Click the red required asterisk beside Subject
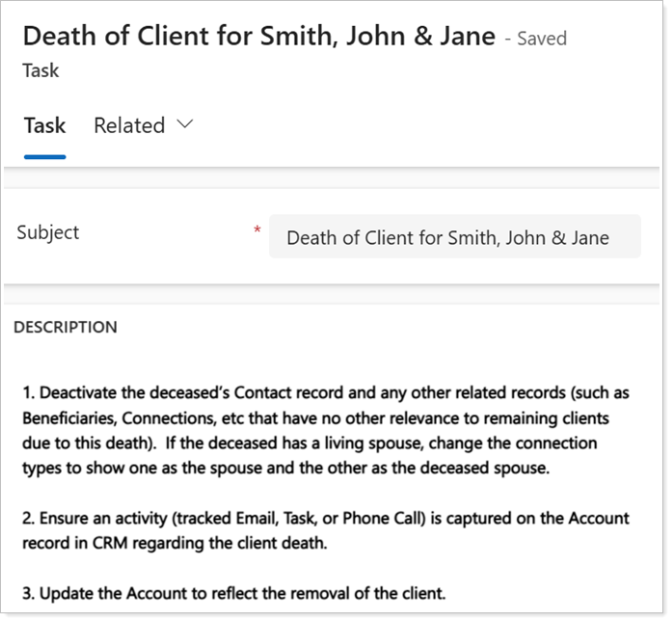This screenshot has height=622, width=672. (256, 231)
